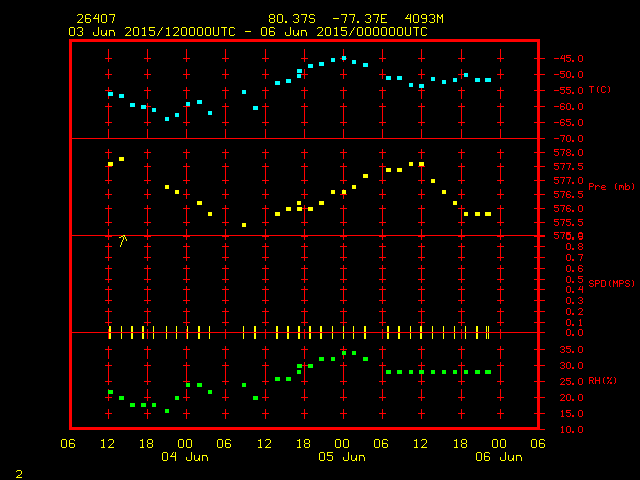Select the longitude value -77.37E
This screenshot has width=640, height=480.
pyautogui.click(x=360, y=19)
